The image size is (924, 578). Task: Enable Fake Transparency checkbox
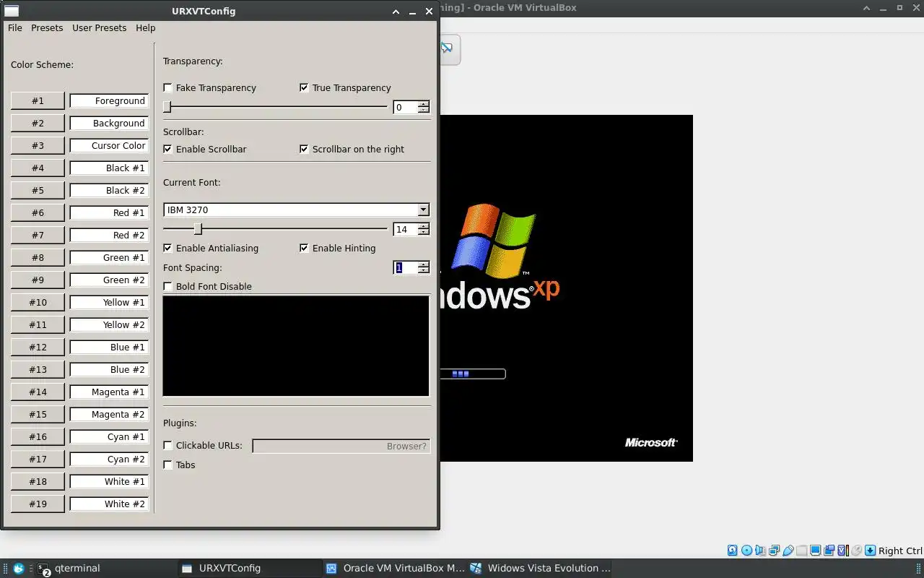167,87
